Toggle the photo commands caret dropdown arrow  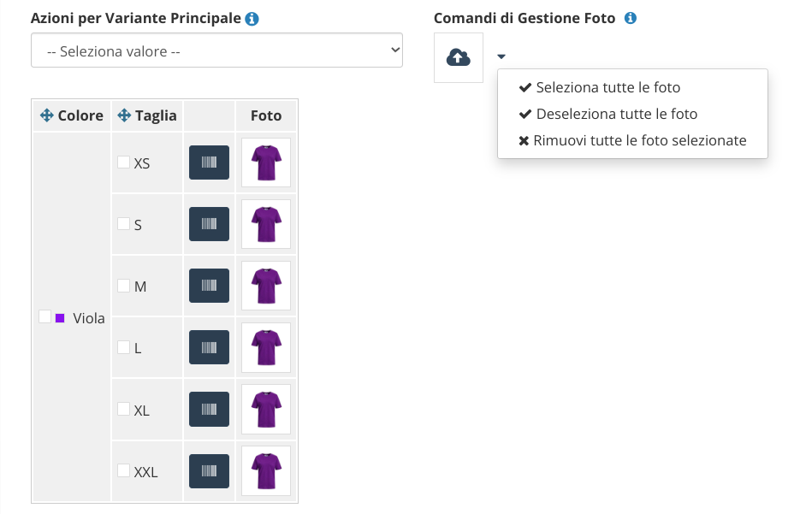click(501, 56)
